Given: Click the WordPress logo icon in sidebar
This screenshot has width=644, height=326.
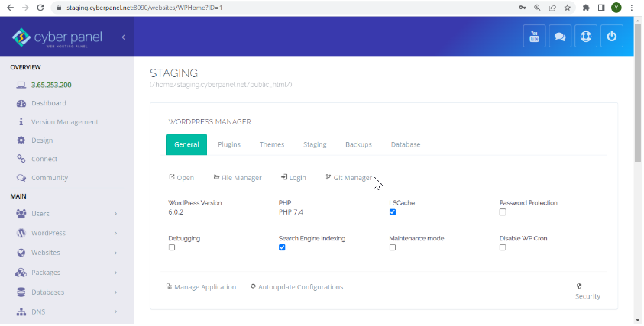Looking at the screenshot, I should pos(21,233).
